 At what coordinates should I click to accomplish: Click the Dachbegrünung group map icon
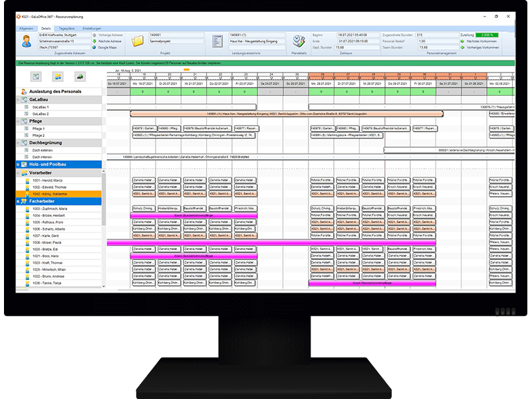[x=24, y=143]
